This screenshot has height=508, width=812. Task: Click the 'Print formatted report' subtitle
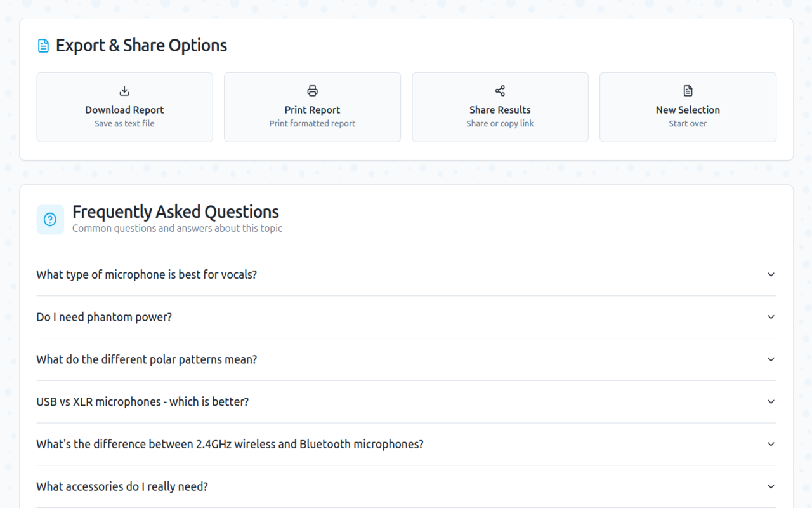[312, 123]
